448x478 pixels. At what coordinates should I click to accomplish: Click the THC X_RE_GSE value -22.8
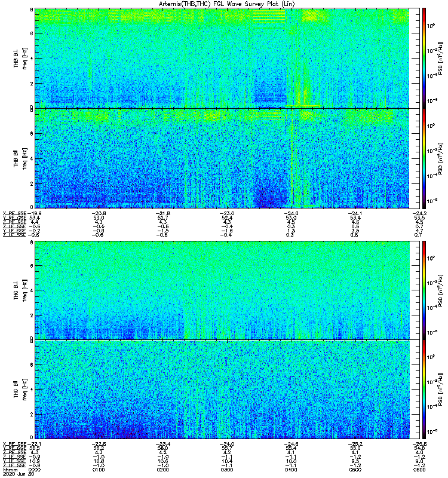(x=99, y=444)
